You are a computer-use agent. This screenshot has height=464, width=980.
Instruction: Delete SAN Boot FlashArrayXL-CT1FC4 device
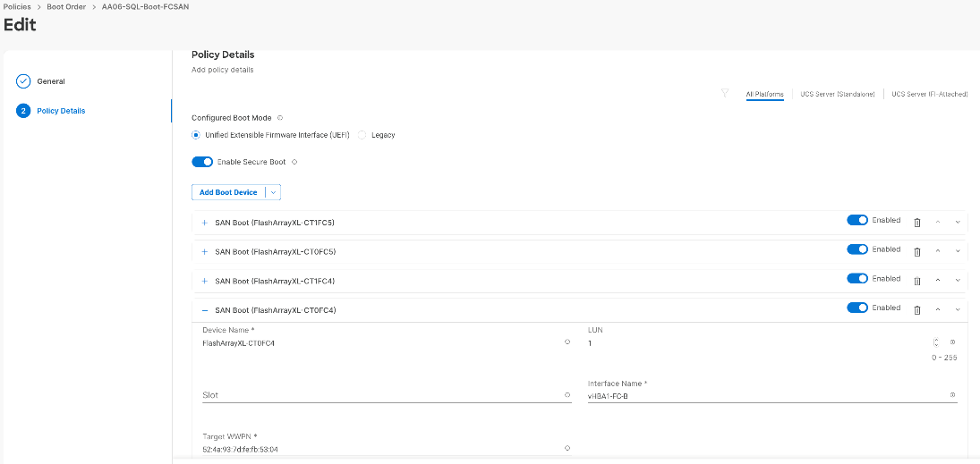coord(916,281)
